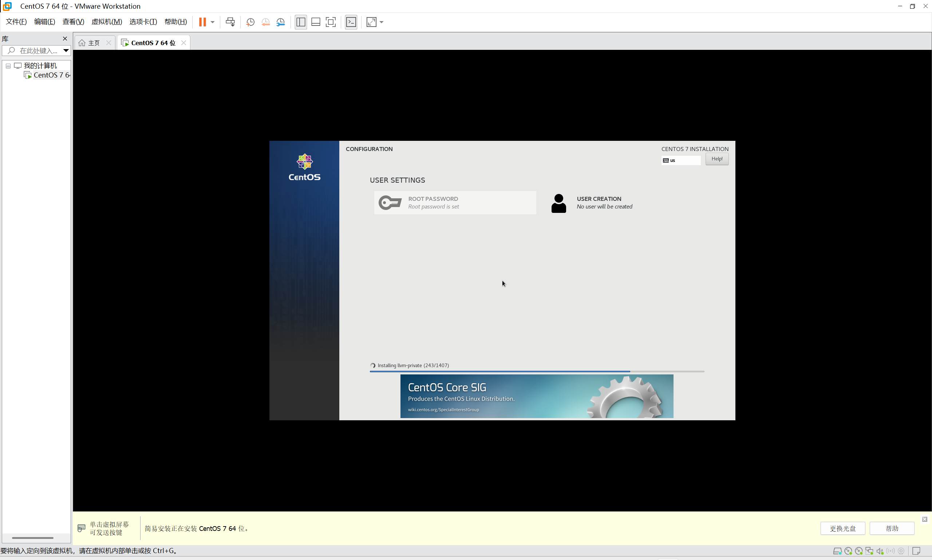Image resolution: width=932 pixels, height=560 pixels.
Task: Open USER CREATION settings
Action: (598, 203)
